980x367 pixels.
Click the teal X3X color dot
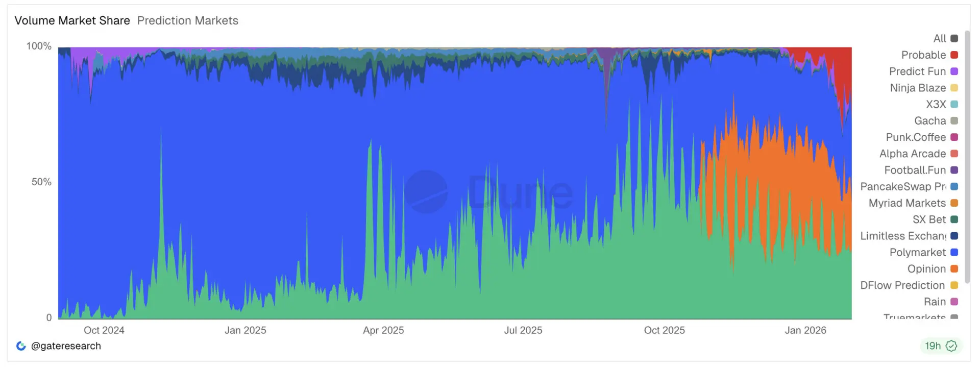(954, 104)
